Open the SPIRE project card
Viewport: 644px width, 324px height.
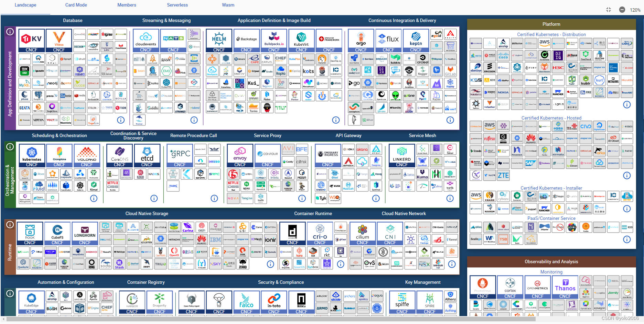[x=430, y=303]
